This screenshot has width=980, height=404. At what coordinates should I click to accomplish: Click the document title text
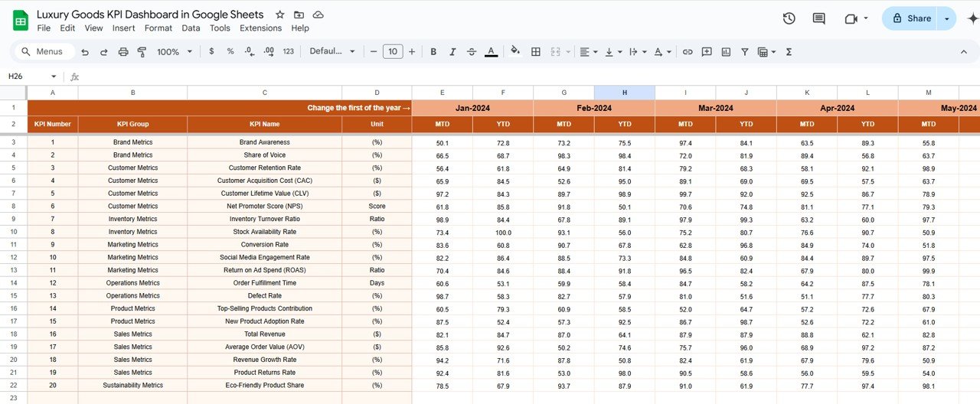coord(150,15)
